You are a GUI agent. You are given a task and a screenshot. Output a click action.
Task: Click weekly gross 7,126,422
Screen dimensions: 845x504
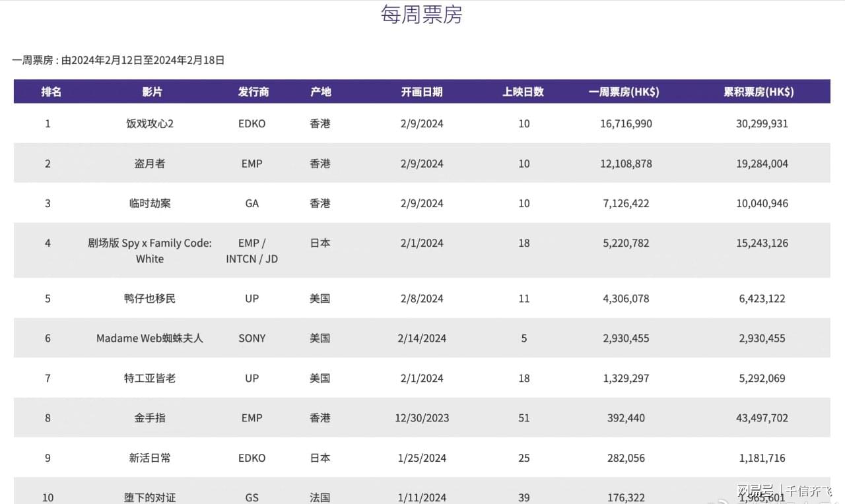[626, 203]
